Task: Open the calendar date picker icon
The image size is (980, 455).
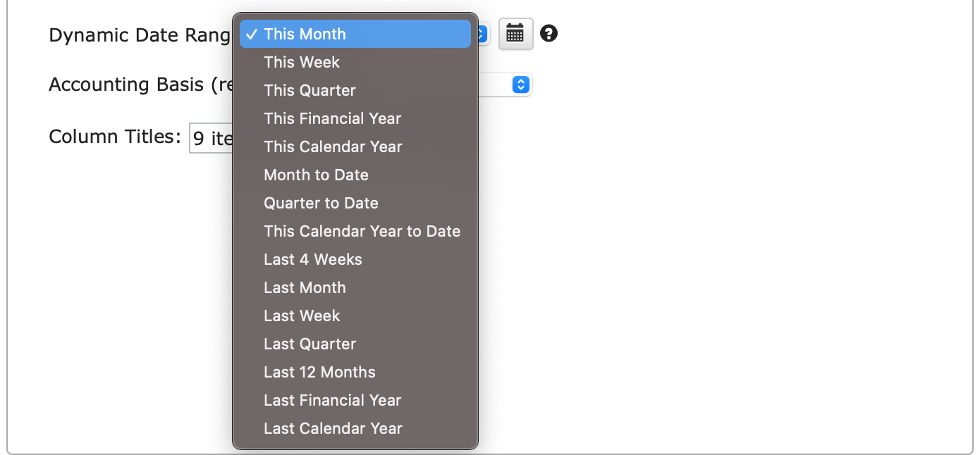Action: 515,33
